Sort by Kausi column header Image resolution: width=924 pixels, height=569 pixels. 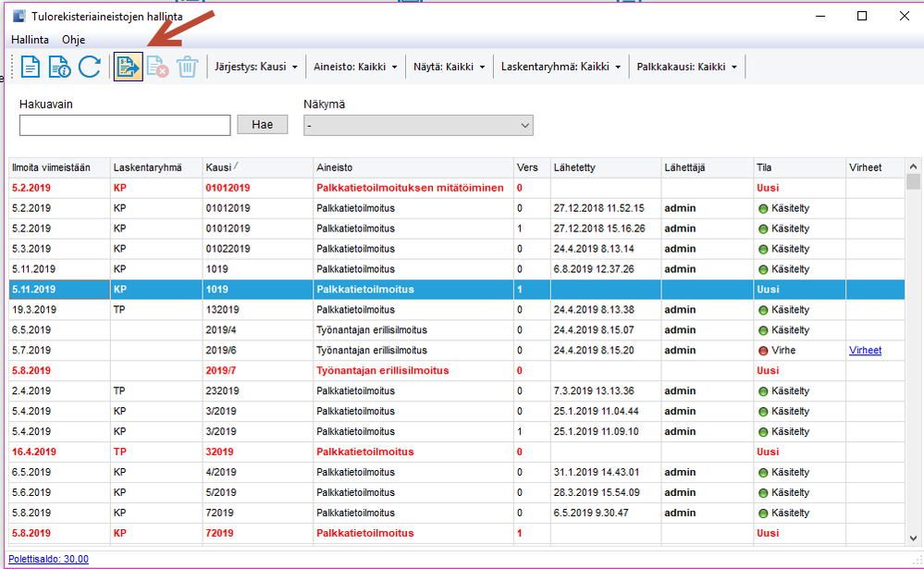click(257, 167)
